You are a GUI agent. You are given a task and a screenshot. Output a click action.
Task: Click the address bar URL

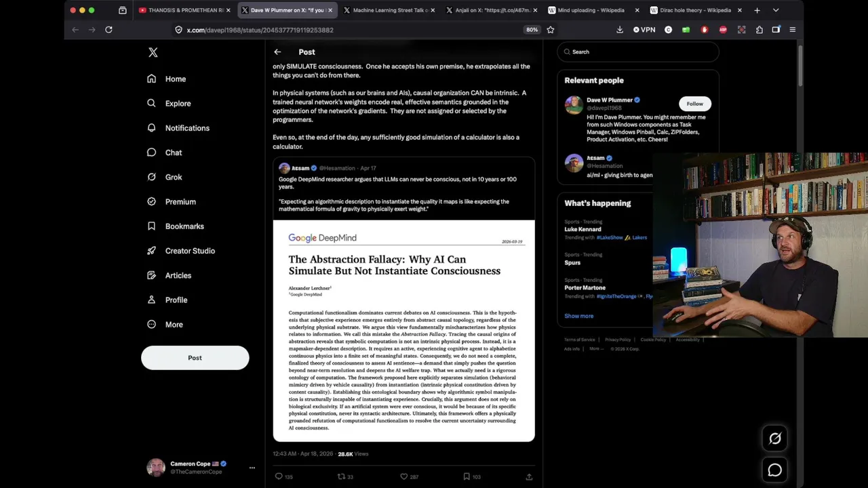click(x=260, y=30)
